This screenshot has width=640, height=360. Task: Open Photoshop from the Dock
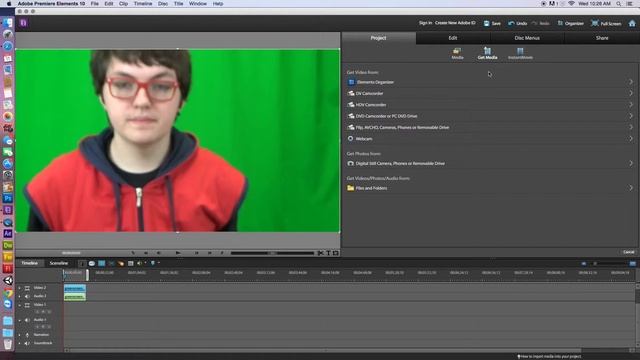tap(8, 199)
